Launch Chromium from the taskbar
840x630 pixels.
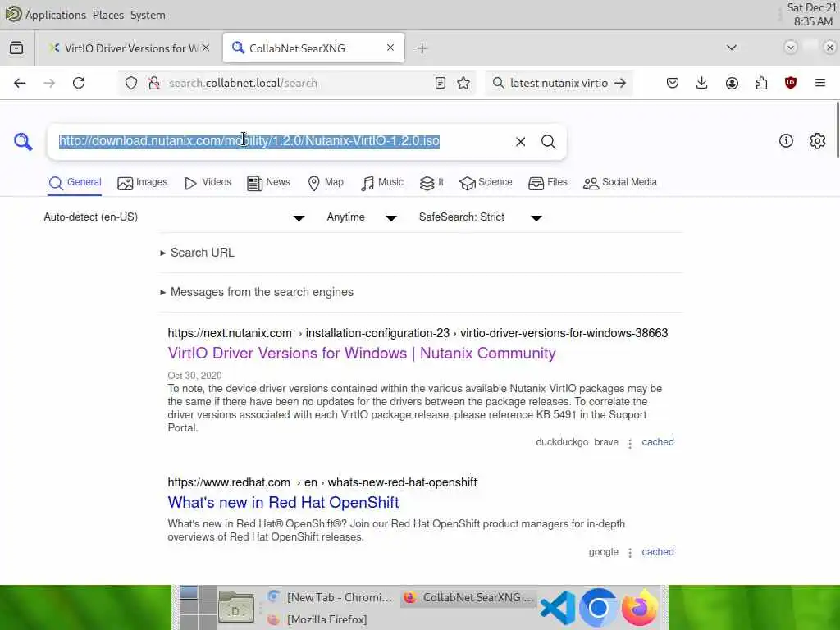[598, 608]
